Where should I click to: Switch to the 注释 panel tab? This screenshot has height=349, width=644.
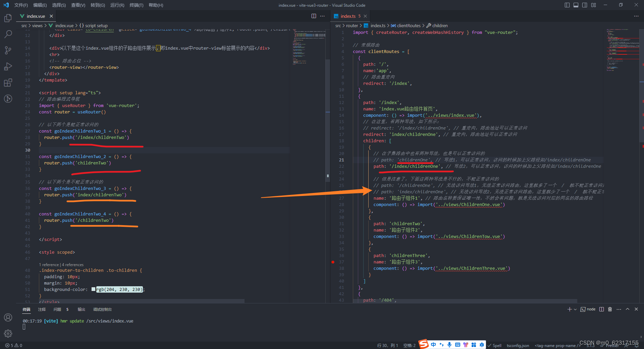tap(42, 309)
